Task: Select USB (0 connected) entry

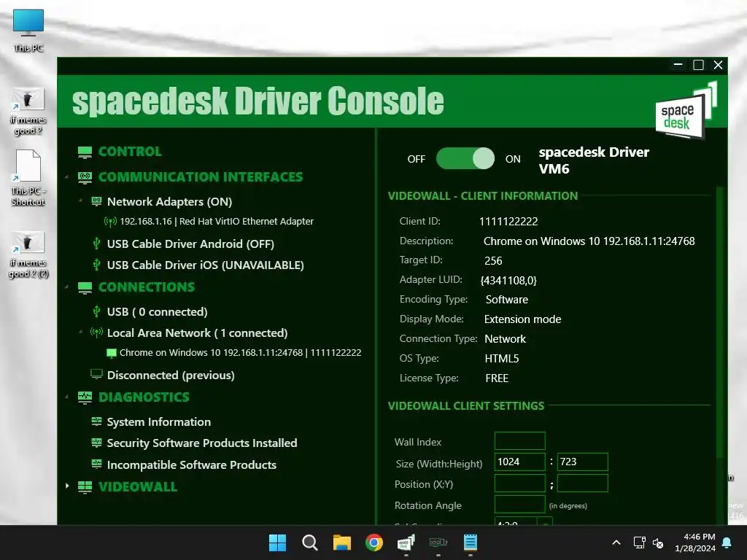Action: point(158,311)
